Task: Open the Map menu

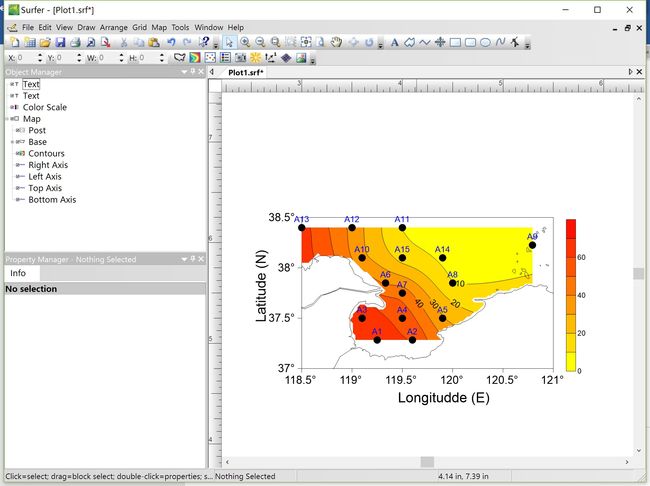Action: [159, 27]
